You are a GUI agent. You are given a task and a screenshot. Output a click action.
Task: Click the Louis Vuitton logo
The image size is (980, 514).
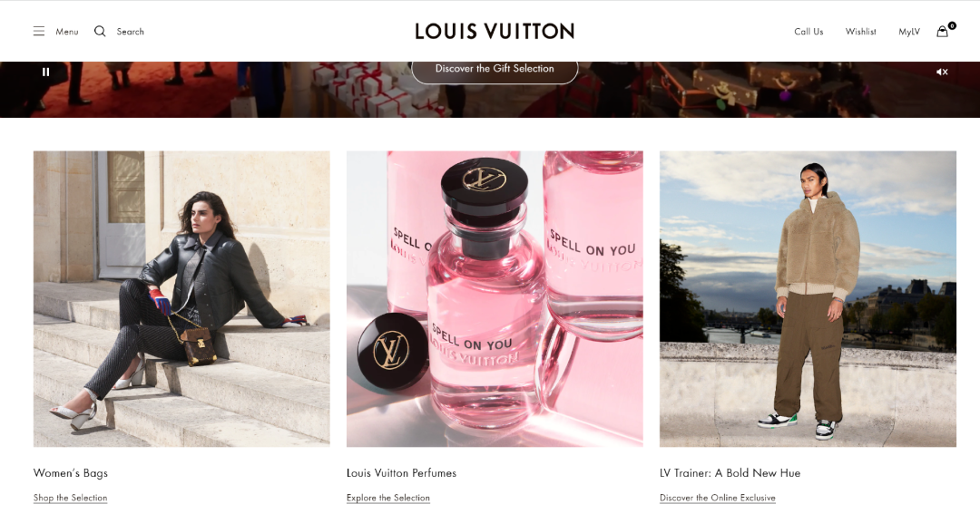[495, 31]
